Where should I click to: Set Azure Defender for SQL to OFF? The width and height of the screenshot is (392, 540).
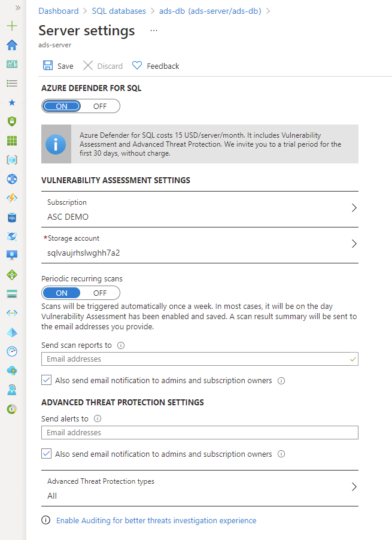100,106
